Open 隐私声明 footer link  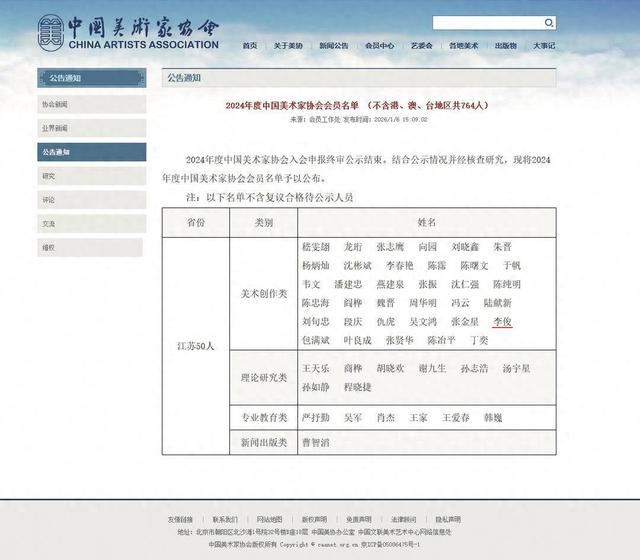(x=448, y=519)
